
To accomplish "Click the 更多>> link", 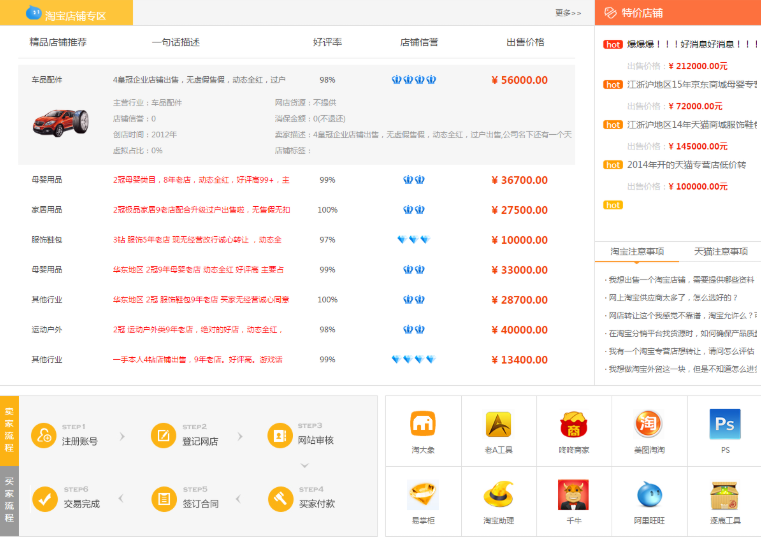I will (x=568, y=13).
